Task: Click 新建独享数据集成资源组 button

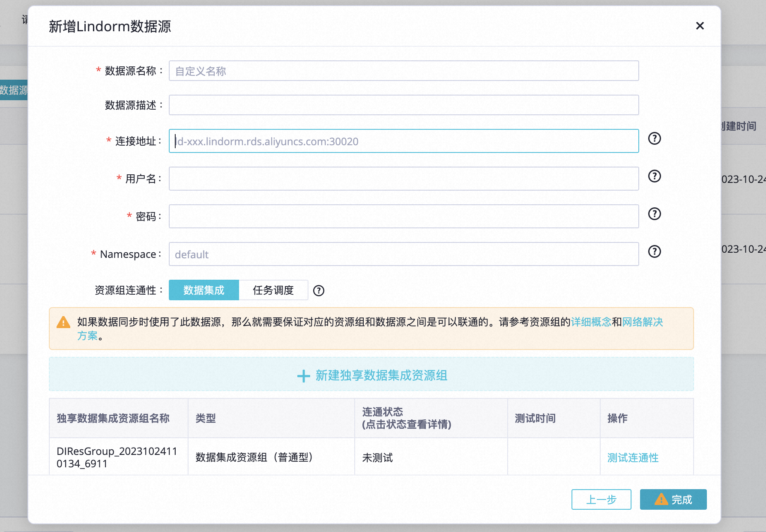Action: 371,374
